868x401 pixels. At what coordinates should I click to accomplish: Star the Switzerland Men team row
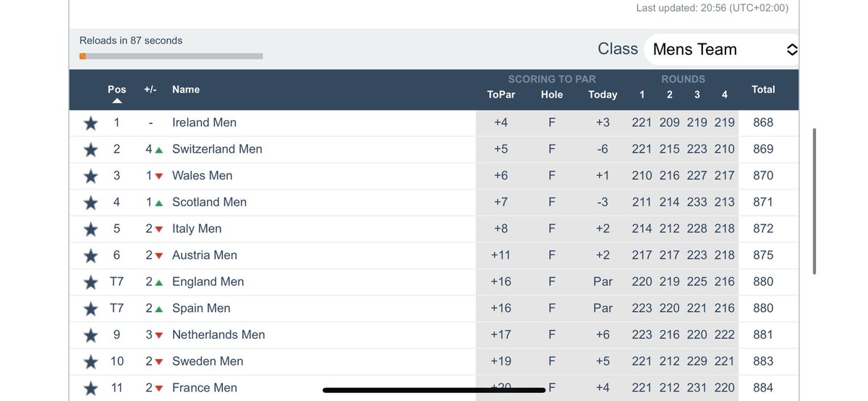90,150
